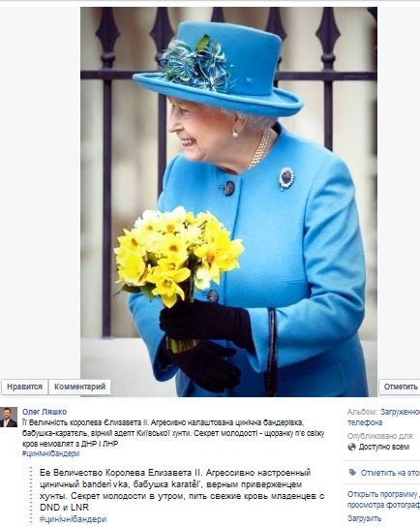The height and width of the screenshot is (528, 420).
Task: Click the Комментарий button under photo
Action: click(x=79, y=387)
